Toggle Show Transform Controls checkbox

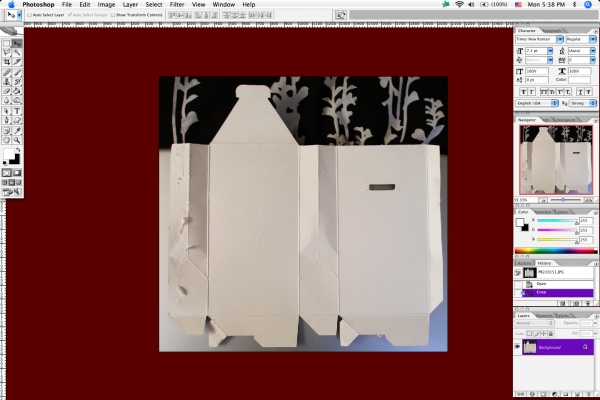[112, 15]
